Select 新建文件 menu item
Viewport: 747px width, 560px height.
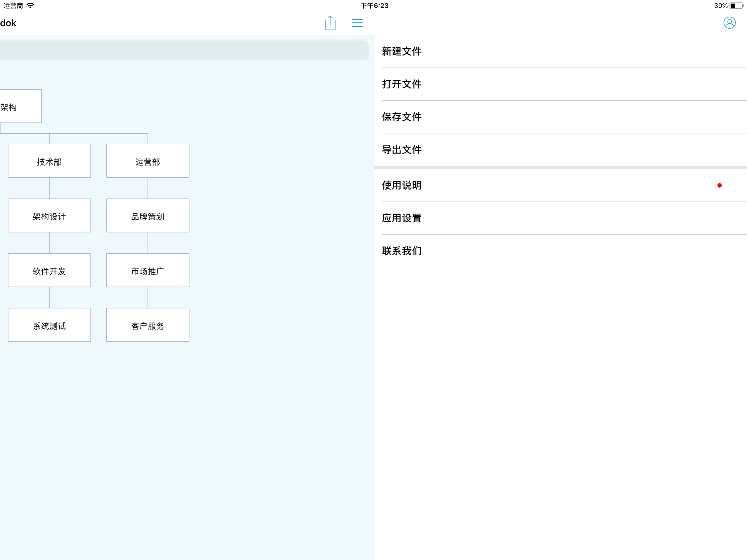click(x=402, y=51)
